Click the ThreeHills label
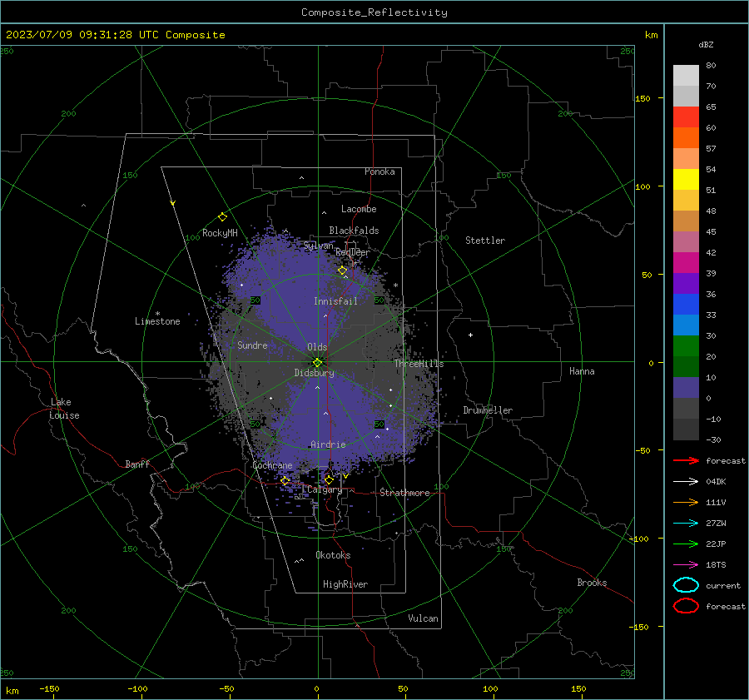The image size is (749, 700). pos(419,364)
